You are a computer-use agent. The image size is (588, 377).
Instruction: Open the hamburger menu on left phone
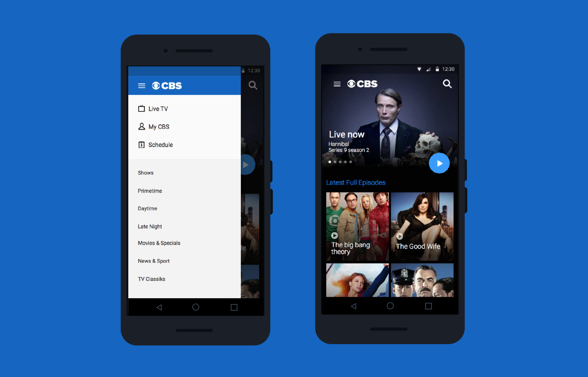tap(141, 85)
